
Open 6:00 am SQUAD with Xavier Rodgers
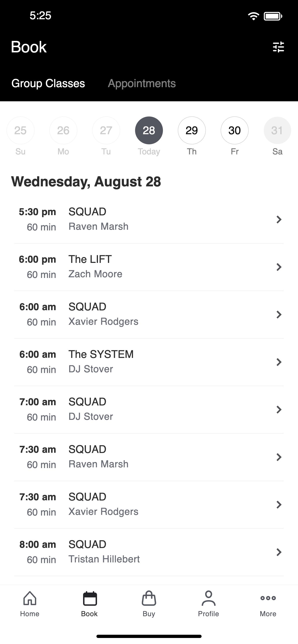click(x=149, y=314)
